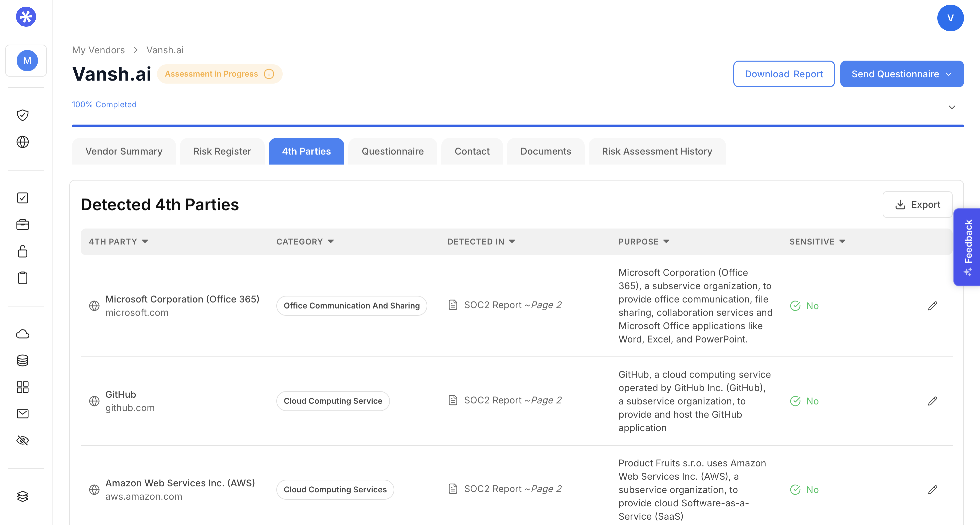Screen dimensions: 980x525
Task: Open the envelope mail sidebar icon
Action: (x=22, y=414)
